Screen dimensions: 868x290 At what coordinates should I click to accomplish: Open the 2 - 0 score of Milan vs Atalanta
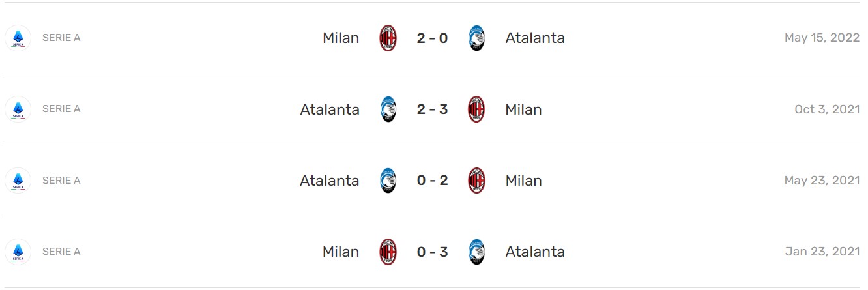[x=432, y=38]
